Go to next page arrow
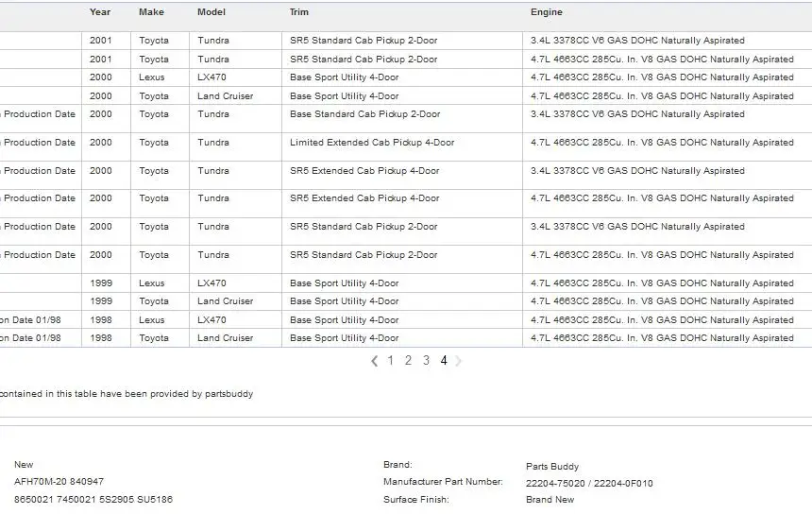 pyautogui.click(x=458, y=361)
